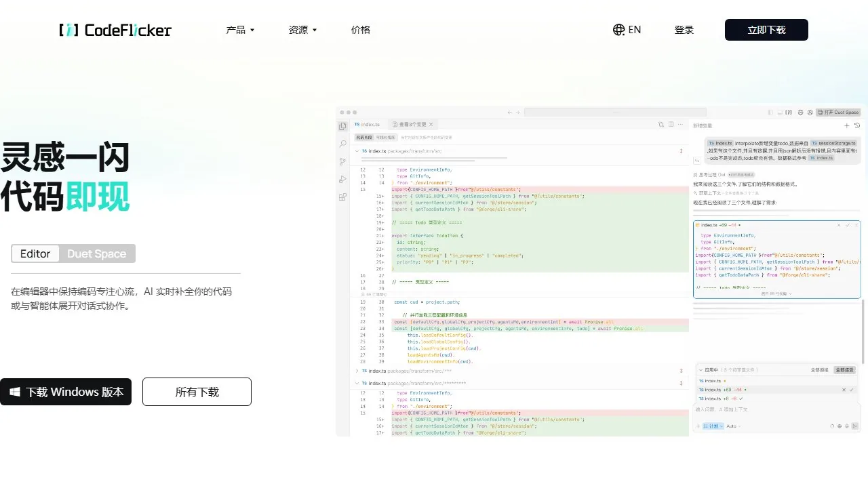This screenshot has height=488, width=868.
Task: Switch language to EN
Action: [627, 30]
